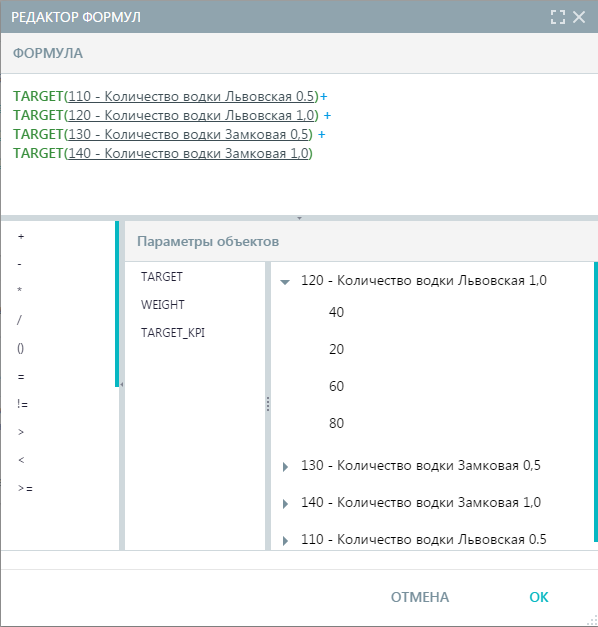Insert the not-equal != operator

tap(22, 404)
